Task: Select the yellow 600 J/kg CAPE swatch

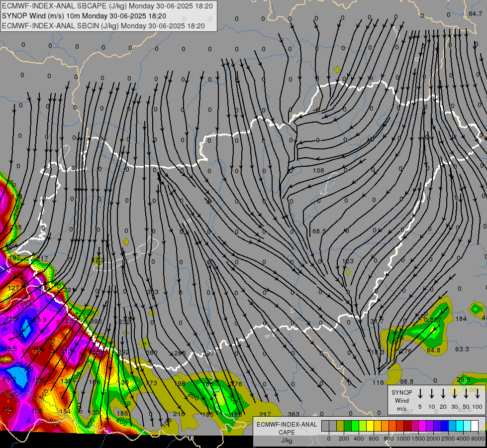Action: pos(370,426)
